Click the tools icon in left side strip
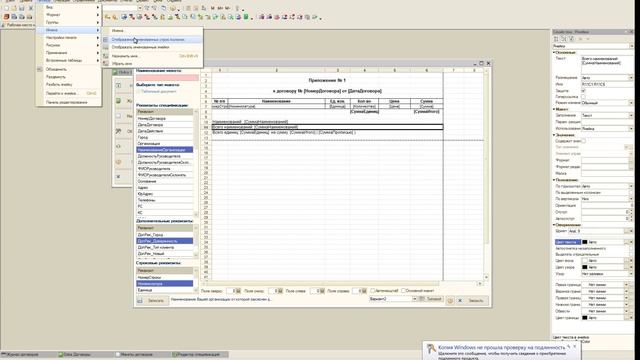 (118, 131)
